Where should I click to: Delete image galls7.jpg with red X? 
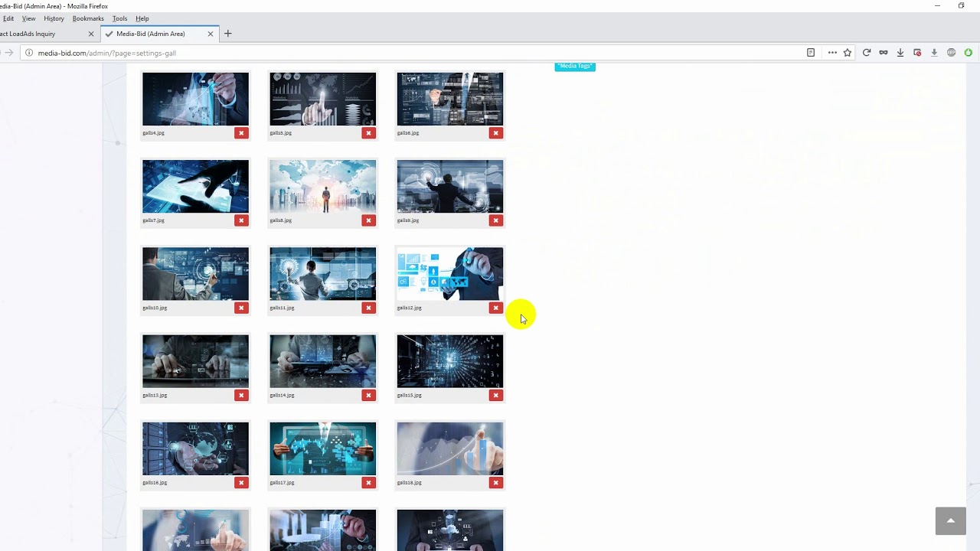[241, 220]
